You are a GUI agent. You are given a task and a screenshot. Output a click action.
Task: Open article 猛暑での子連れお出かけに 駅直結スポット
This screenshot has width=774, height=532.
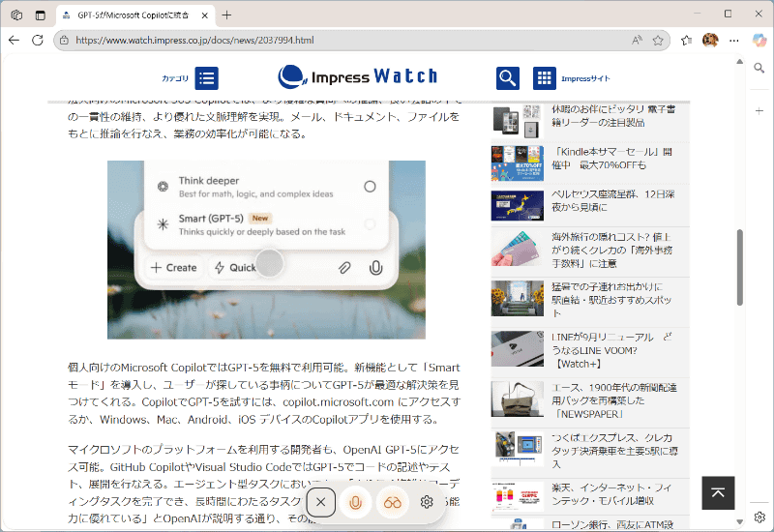click(611, 300)
